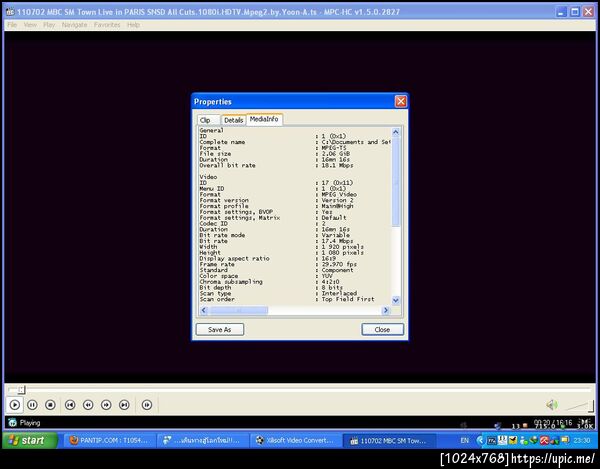
Task: Open the Help menu
Action: point(133,25)
